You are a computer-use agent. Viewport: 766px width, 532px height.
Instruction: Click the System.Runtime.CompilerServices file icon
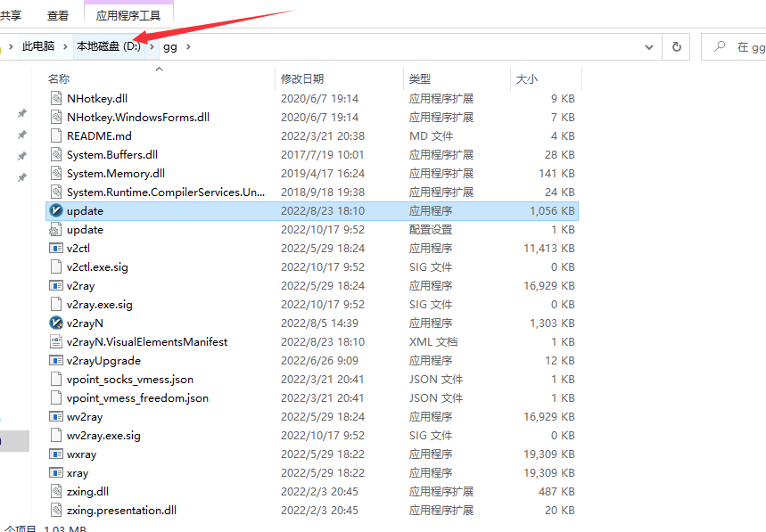point(56,192)
